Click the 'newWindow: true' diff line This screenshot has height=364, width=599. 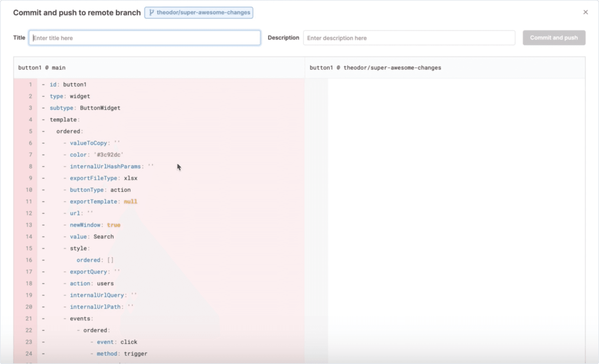[x=95, y=225]
